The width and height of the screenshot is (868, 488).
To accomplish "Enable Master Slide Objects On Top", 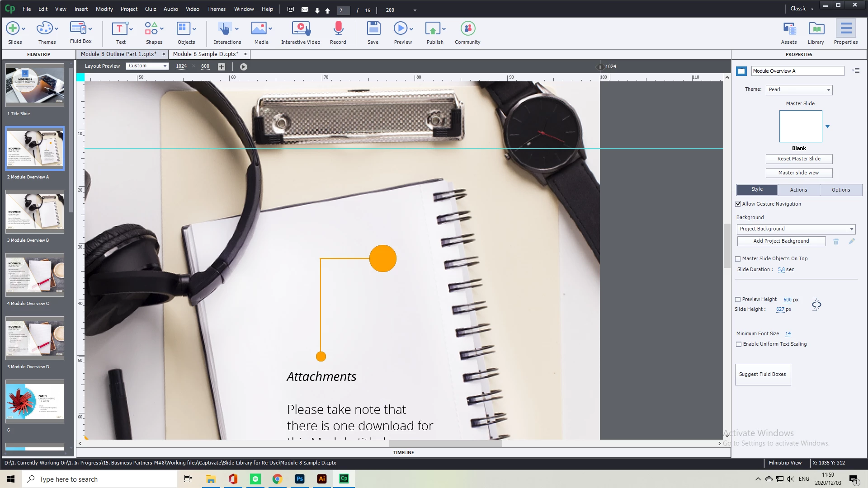I will pos(738,259).
